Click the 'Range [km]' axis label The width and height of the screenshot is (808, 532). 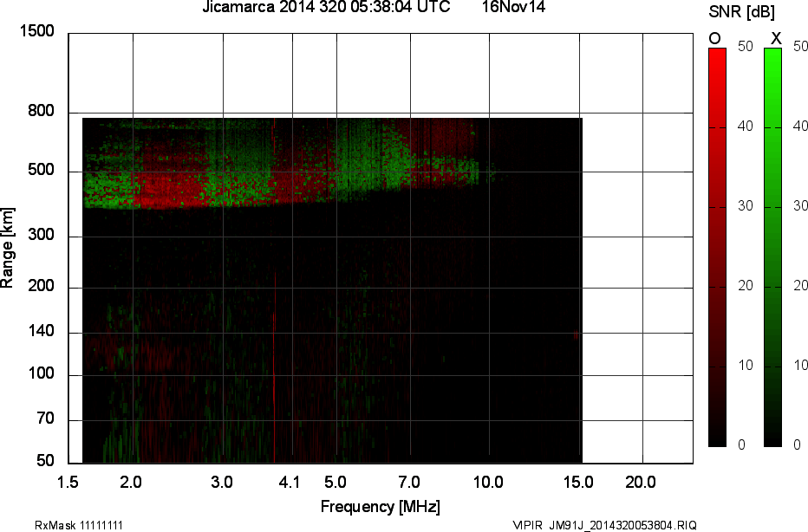click(7, 247)
